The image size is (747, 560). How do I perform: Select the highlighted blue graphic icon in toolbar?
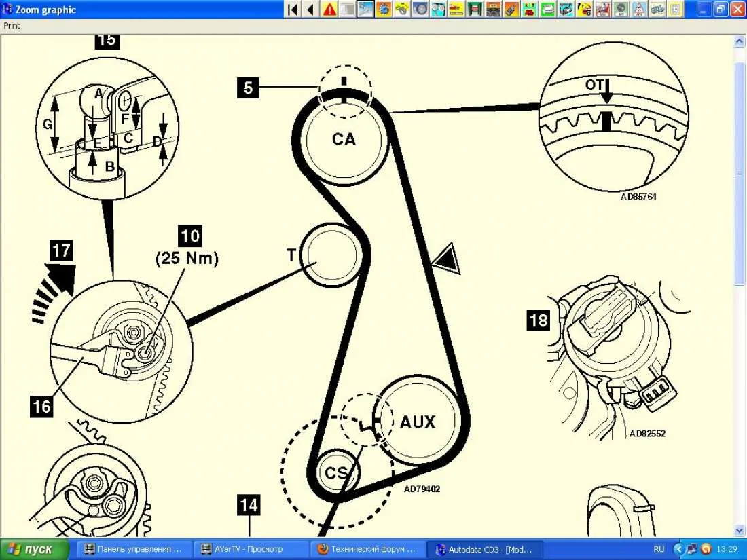pos(366,9)
